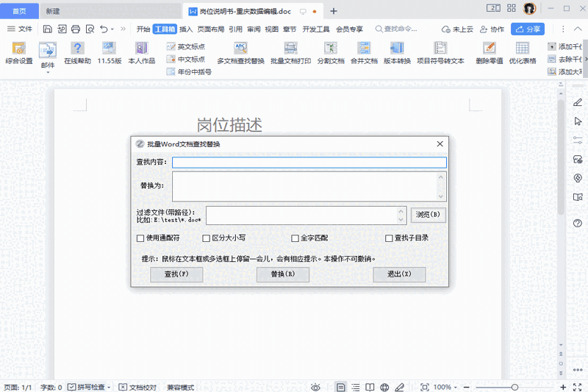Click the 替换(R) replace button
Screen dimensions: 588x392
(283, 274)
